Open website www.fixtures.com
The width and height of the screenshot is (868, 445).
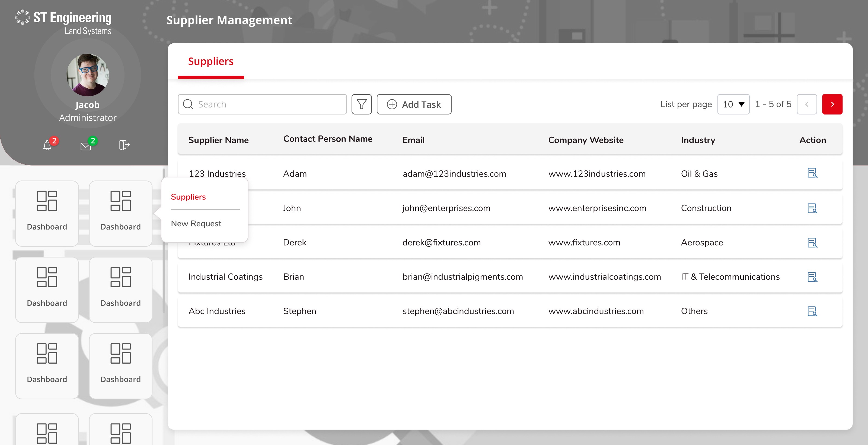pyautogui.click(x=584, y=242)
